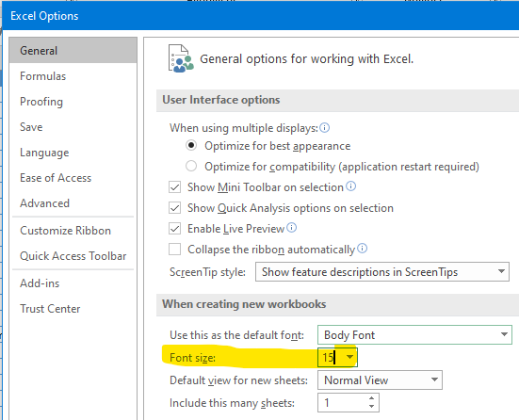Click the 'ScreenTip style:' label
The width and height of the screenshot is (519, 420).
point(207,272)
